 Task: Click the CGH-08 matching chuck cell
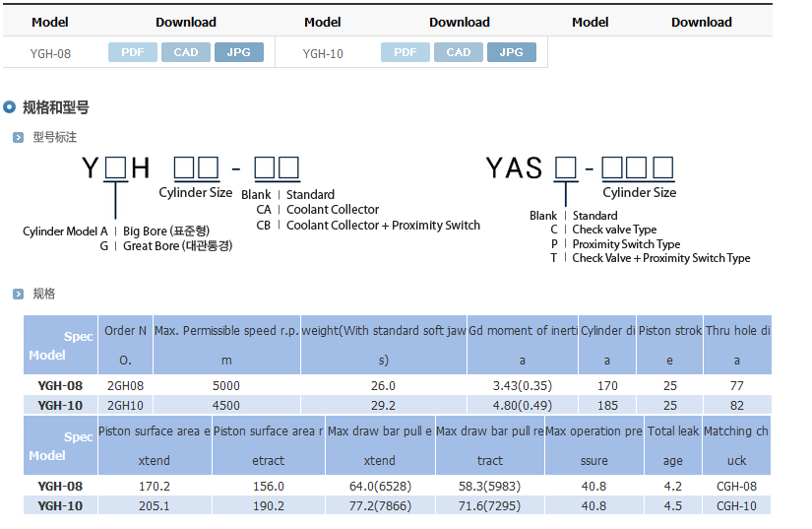736,486
